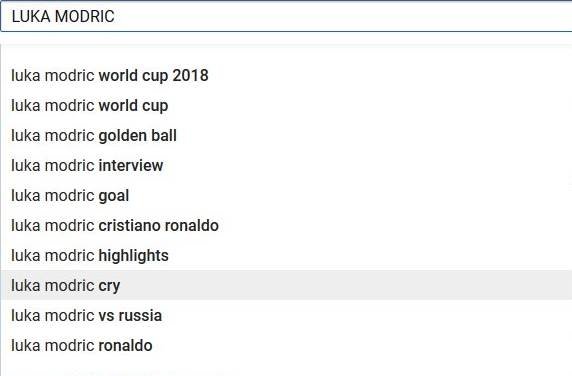Place cursor after MODRIC in search box
The height and width of the screenshot is (376, 572).
[116, 16]
